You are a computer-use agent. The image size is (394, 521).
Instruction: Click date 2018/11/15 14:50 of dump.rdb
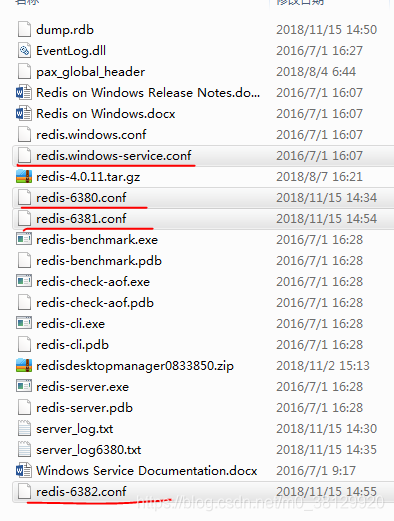(327, 30)
